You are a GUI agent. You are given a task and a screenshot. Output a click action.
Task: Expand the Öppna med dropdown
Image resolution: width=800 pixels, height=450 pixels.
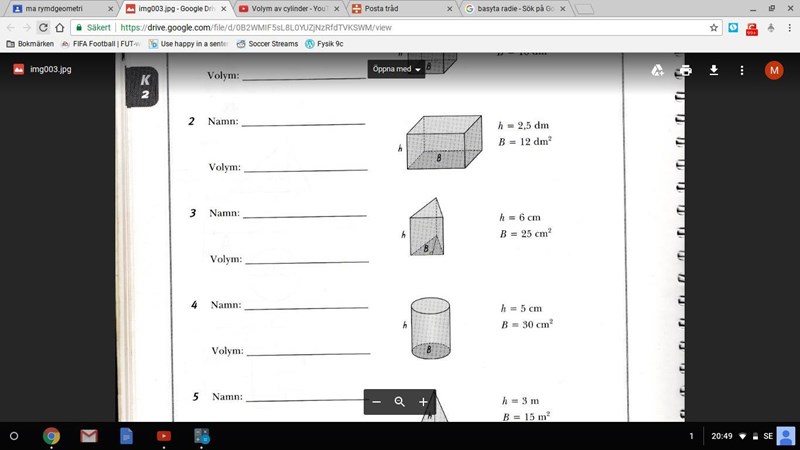[x=398, y=70]
